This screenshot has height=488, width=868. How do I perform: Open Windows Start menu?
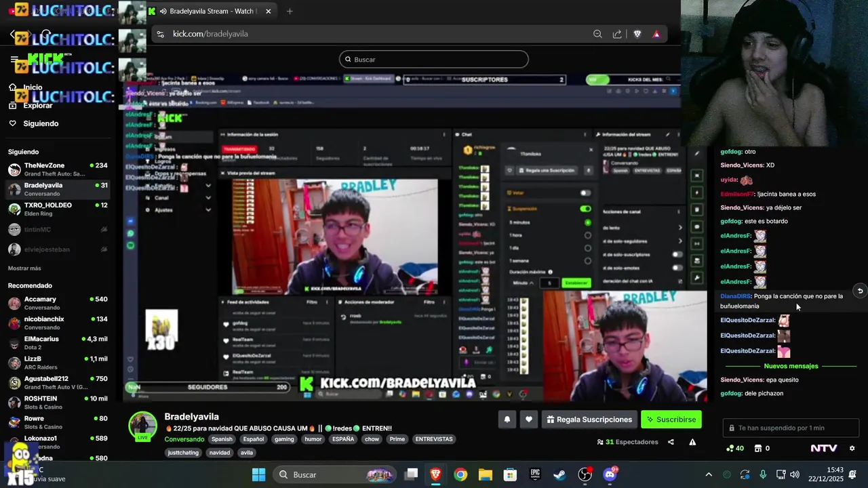(259, 474)
